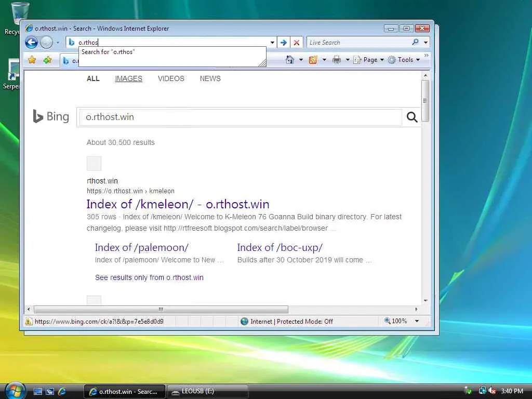Click Internet Protected Mode status text
Screen dimensions: 532x399
click(x=291, y=321)
